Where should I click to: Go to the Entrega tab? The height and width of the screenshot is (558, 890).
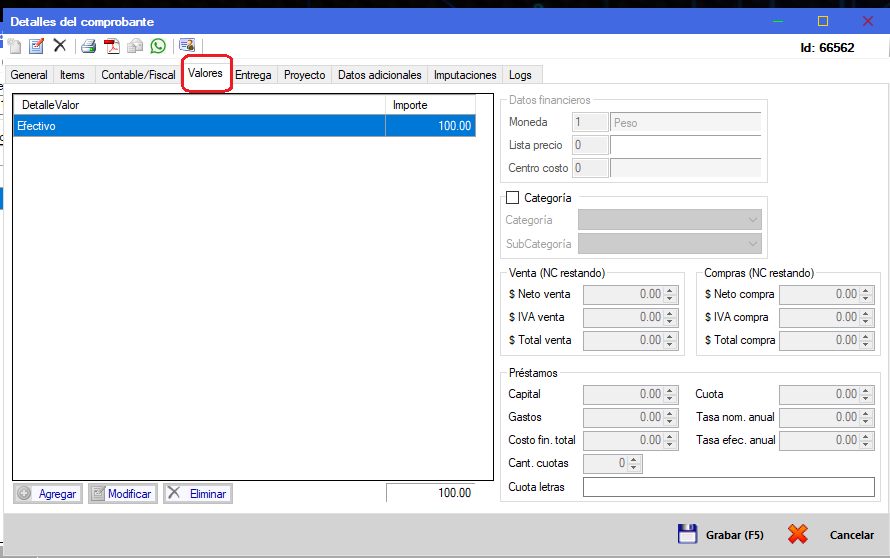click(253, 75)
